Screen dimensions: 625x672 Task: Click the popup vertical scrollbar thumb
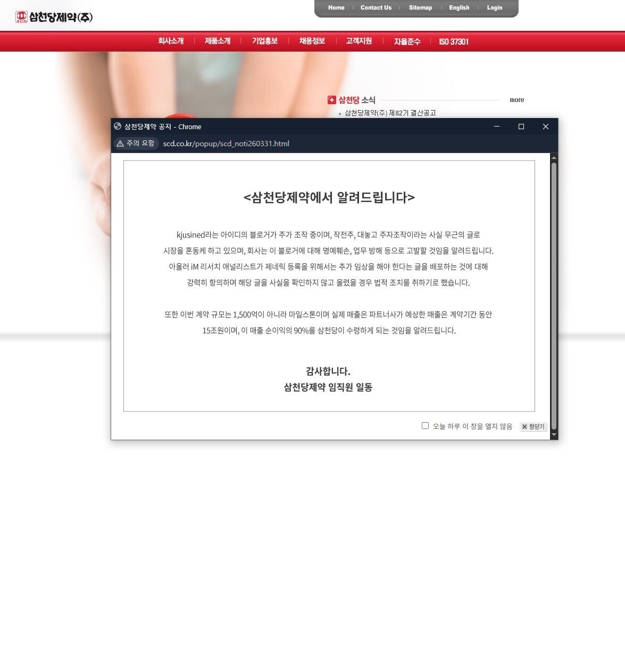(554, 295)
